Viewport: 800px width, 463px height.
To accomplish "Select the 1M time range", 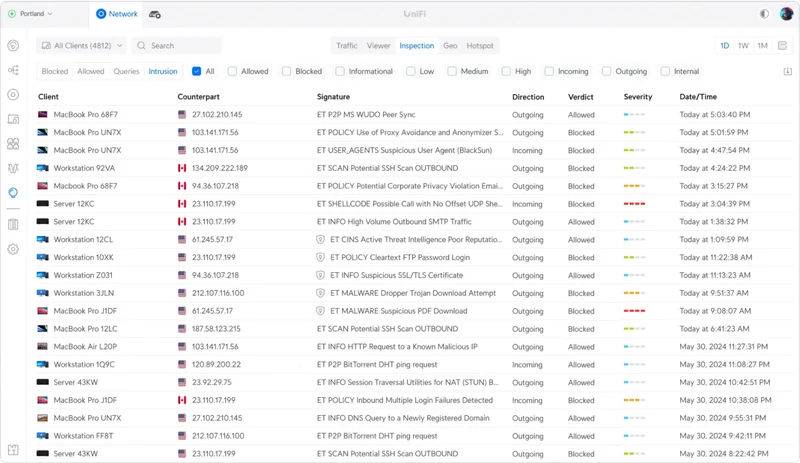I will coord(762,45).
